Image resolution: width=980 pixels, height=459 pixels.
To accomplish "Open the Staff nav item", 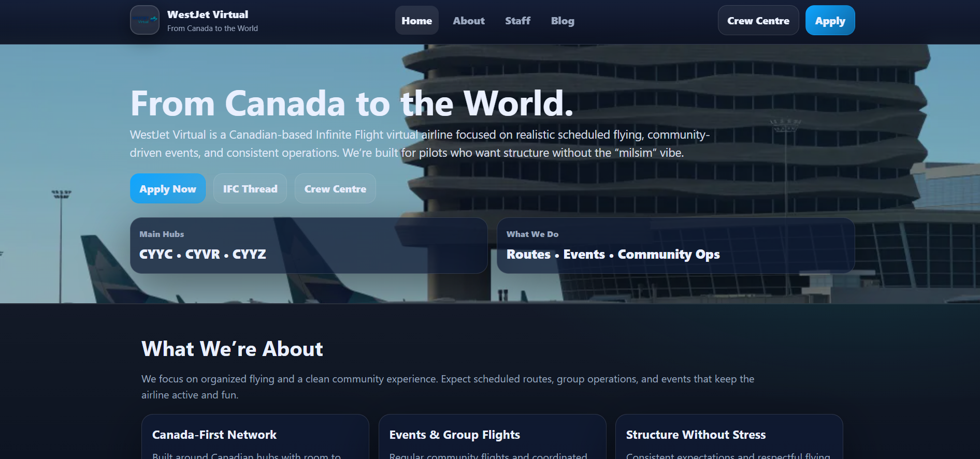I will pos(517,21).
